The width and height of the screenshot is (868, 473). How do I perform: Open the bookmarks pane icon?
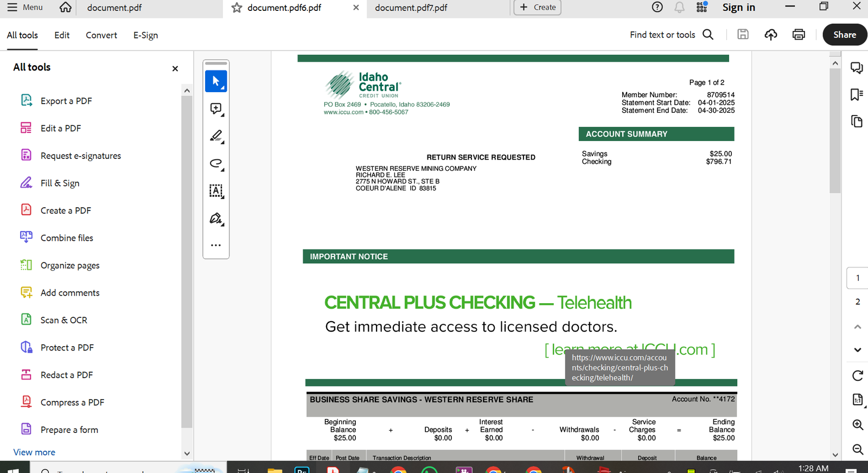pyautogui.click(x=857, y=94)
